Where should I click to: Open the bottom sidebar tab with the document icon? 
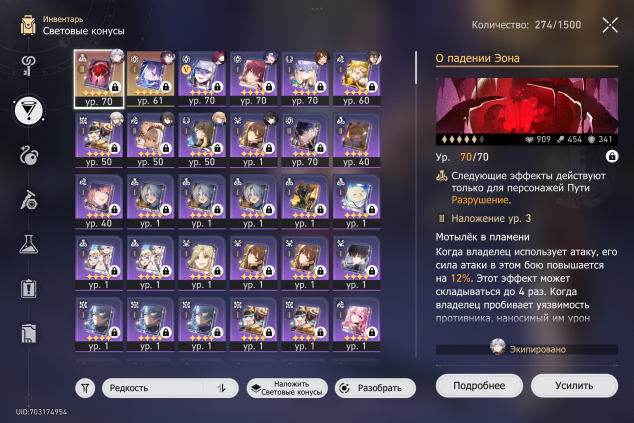pyautogui.click(x=29, y=334)
